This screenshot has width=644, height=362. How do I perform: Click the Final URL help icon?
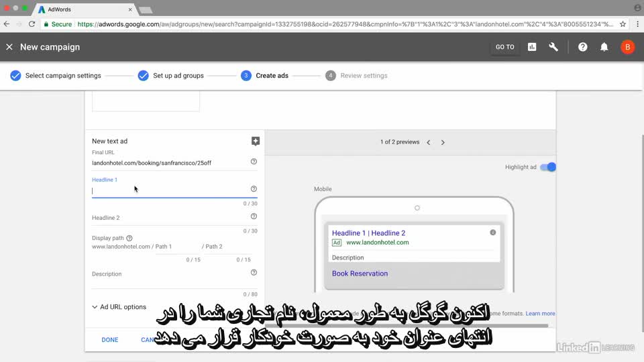(254, 162)
